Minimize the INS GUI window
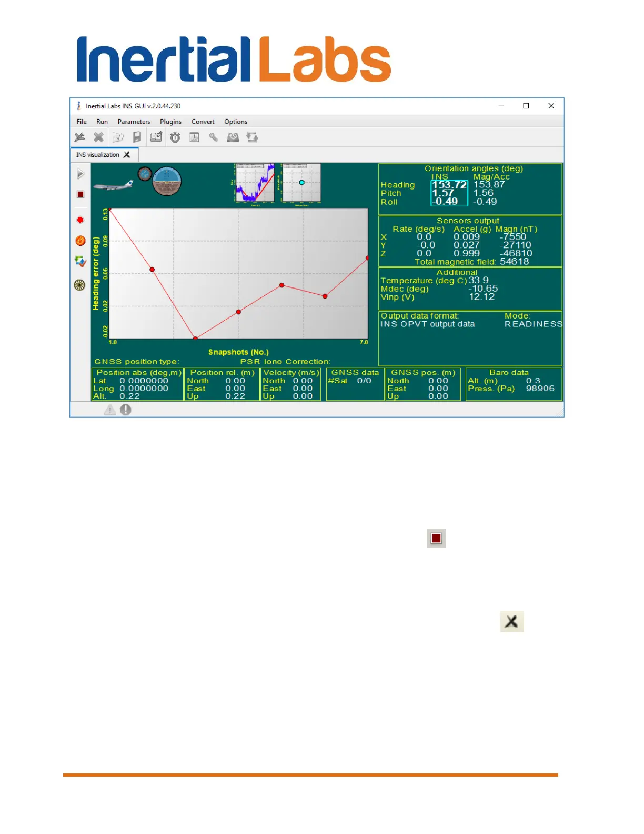 tap(501, 106)
